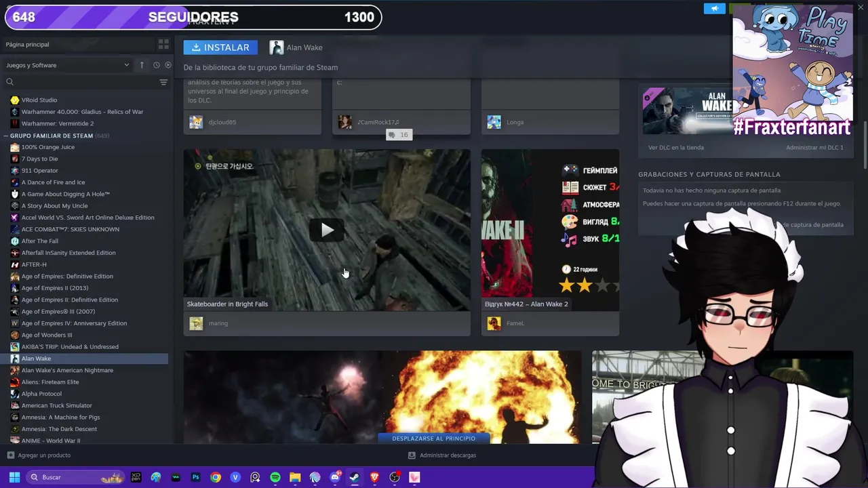
Task: Click the blue announcement megaphone icon
Action: tap(714, 8)
